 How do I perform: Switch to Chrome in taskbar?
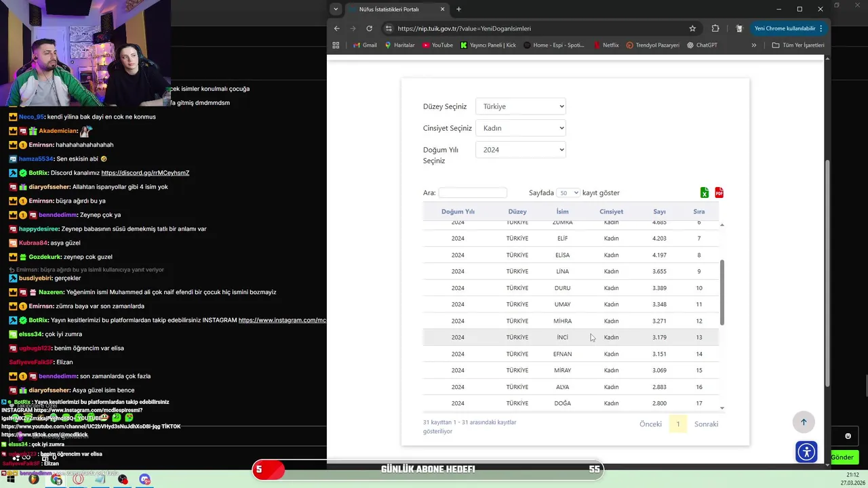56,479
